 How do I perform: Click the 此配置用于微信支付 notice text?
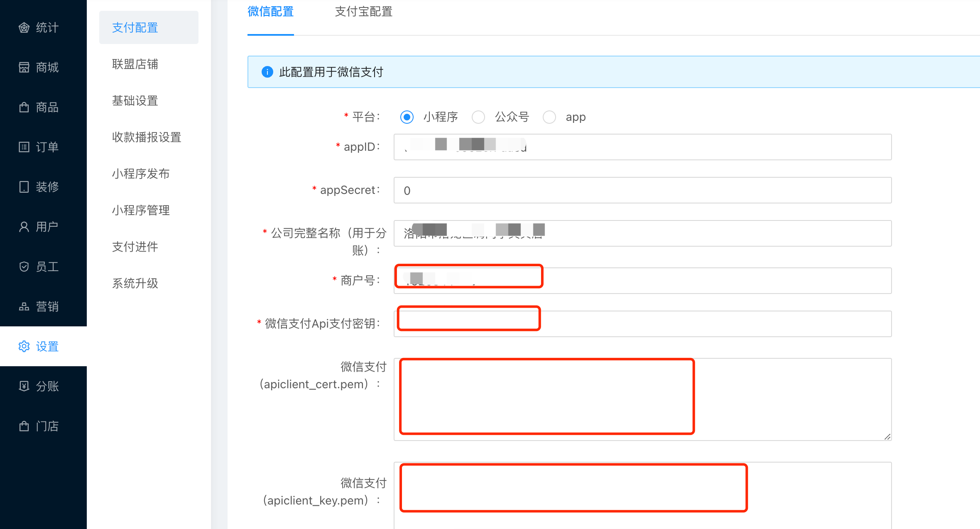click(331, 72)
